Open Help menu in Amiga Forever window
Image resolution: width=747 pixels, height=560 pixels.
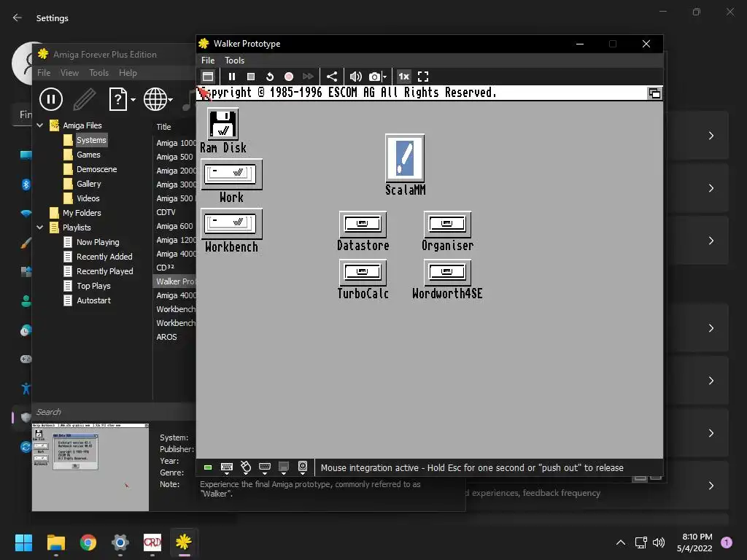128,73
